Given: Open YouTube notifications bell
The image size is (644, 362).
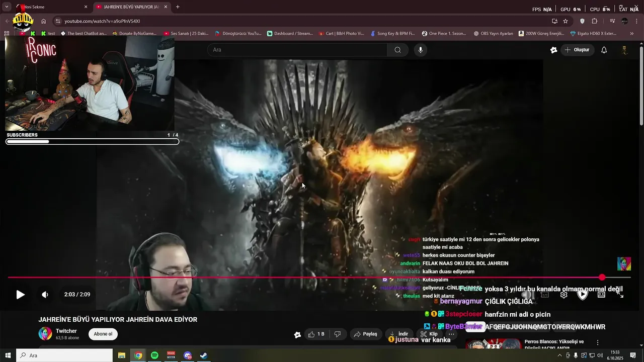Looking at the screenshot, I should pos(604,50).
